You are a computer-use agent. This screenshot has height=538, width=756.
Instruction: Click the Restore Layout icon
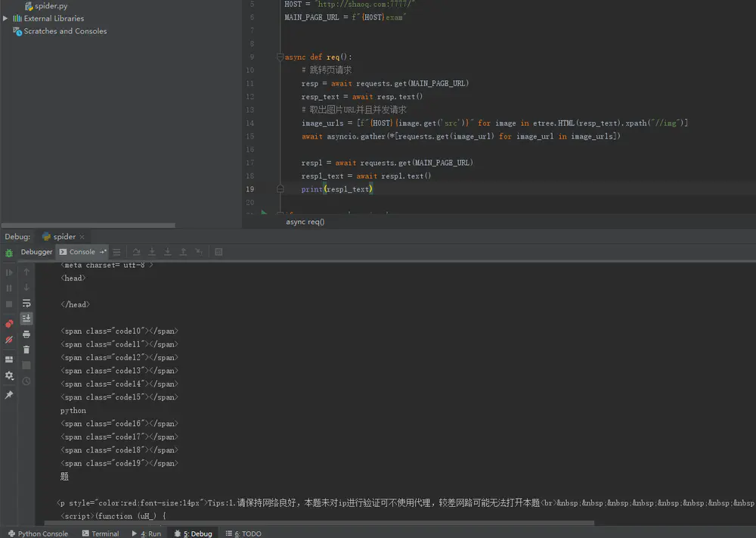[9, 359]
